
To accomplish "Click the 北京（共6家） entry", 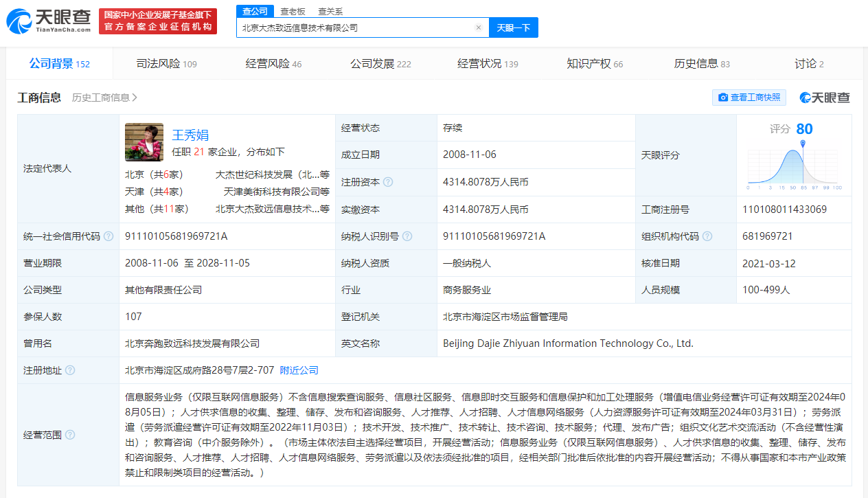I will 155,174.
